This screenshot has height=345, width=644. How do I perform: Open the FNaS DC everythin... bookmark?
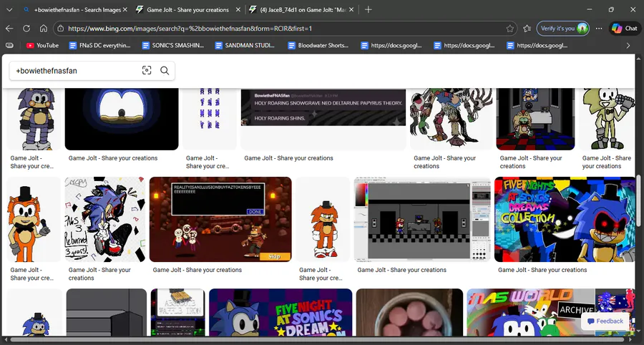[x=99, y=45]
